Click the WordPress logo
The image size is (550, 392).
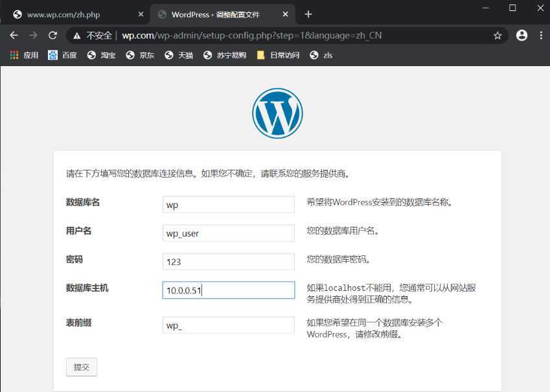click(x=277, y=113)
